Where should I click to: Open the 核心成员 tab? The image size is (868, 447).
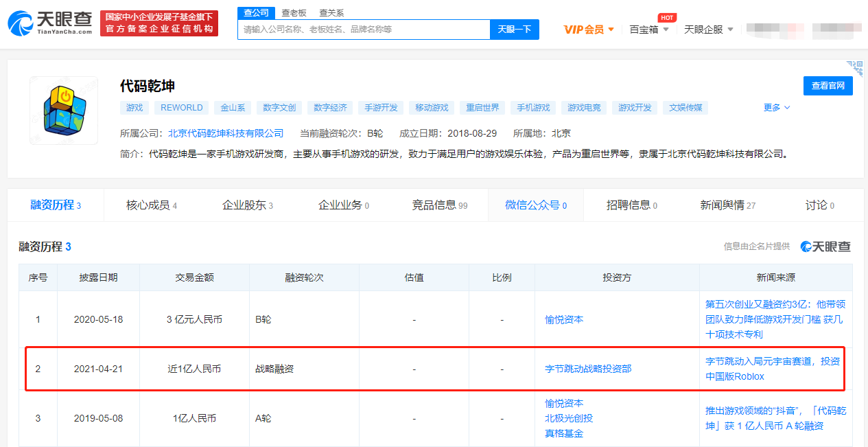pyautogui.click(x=152, y=205)
